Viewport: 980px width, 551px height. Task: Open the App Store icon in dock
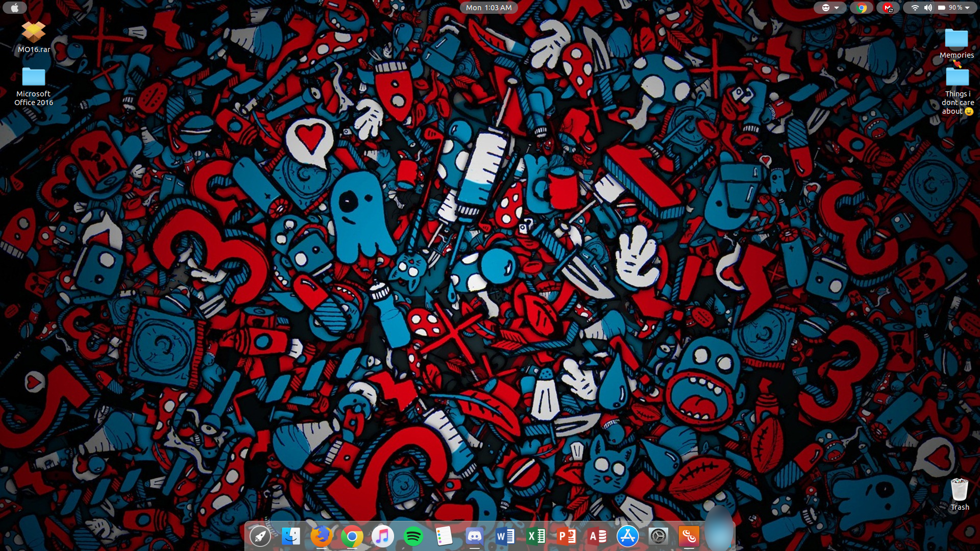point(628,536)
